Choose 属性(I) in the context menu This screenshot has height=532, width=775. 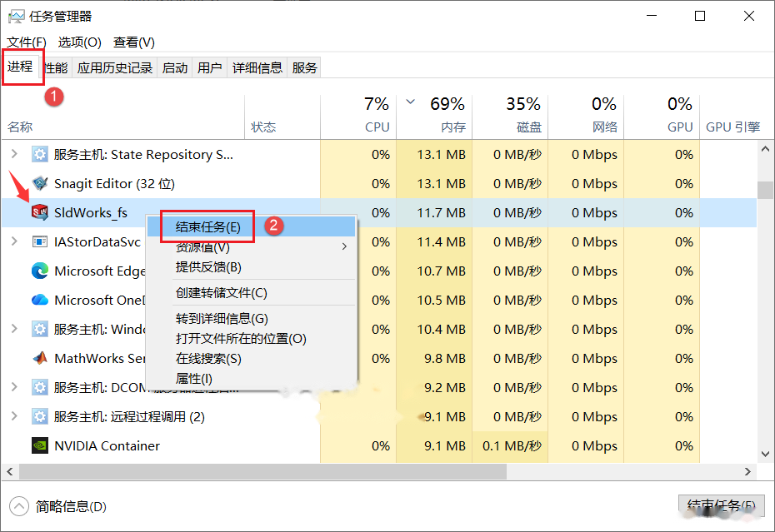coord(252,379)
